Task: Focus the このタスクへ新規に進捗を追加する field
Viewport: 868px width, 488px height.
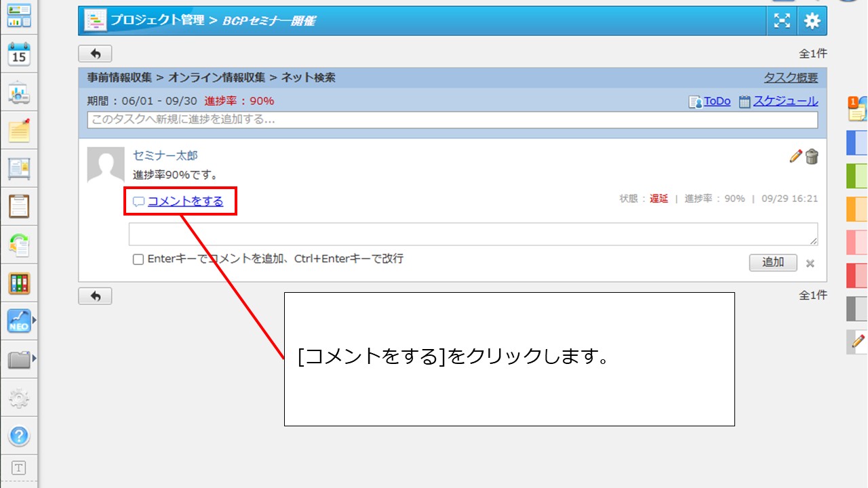Action: 452,120
